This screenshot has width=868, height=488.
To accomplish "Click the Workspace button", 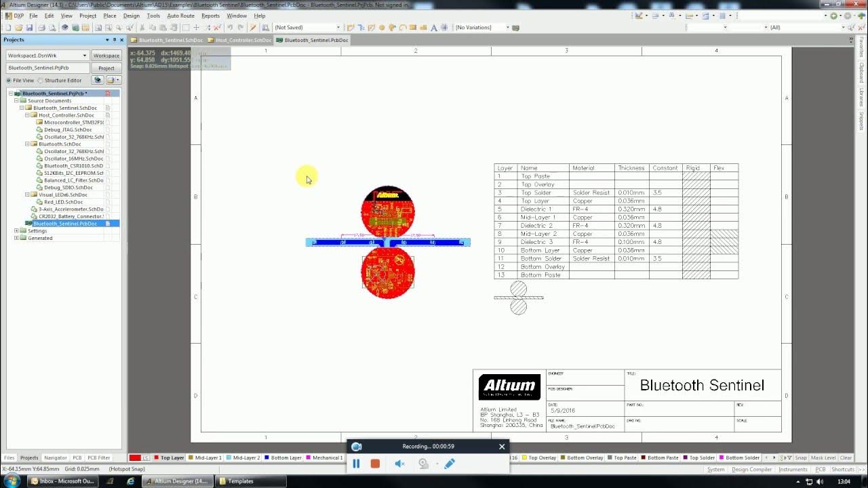I will (106, 56).
